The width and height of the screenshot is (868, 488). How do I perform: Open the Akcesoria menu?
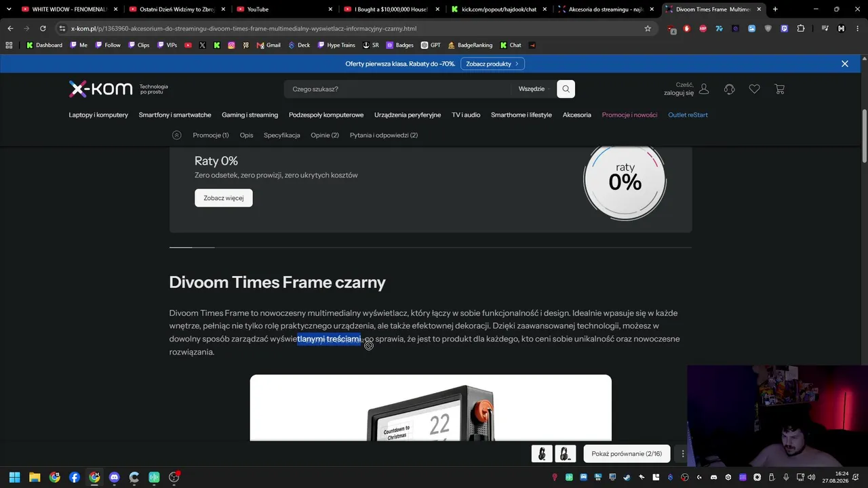577,115
